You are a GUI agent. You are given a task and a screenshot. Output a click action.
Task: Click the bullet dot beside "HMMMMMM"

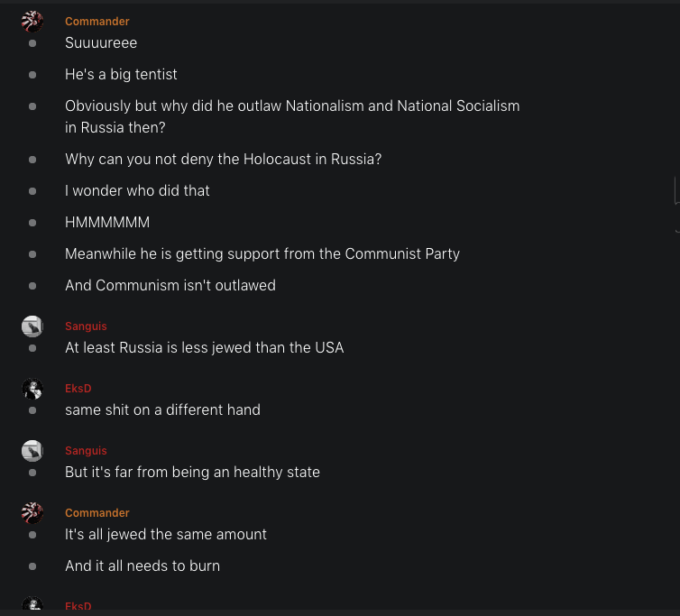click(32, 223)
